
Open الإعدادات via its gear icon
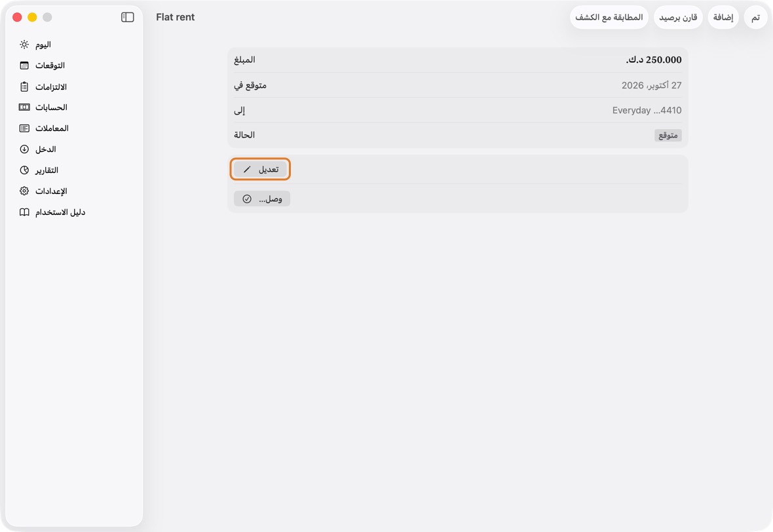[24, 191]
